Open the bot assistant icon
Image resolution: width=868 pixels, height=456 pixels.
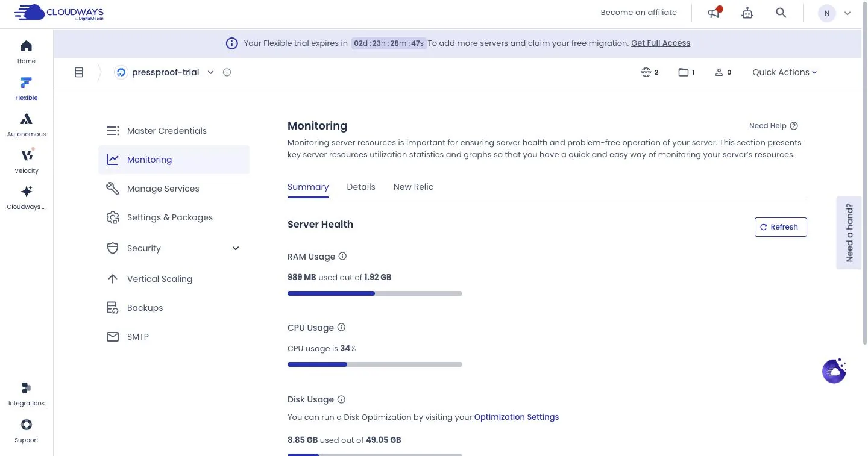[747, 13]
